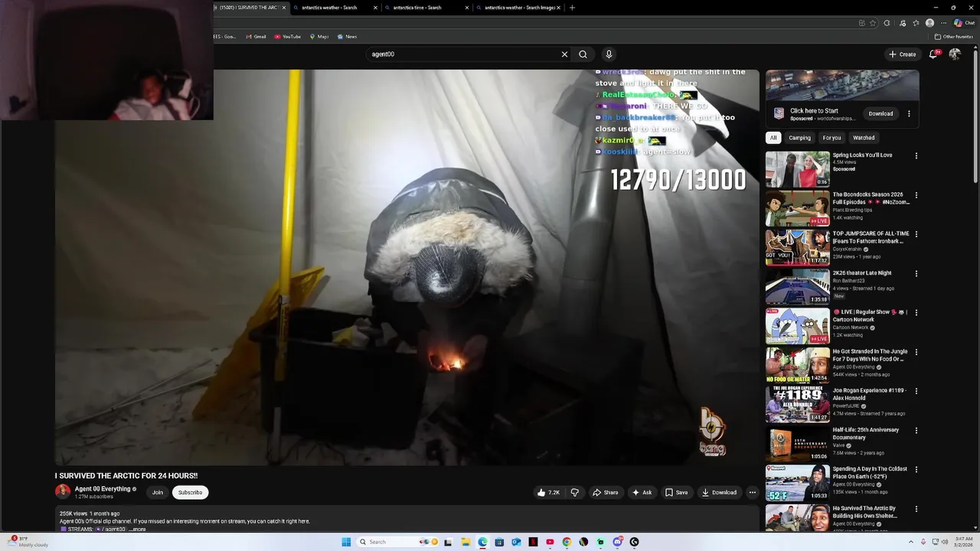This screenshot has height=551, width=980.
Task: Open Half-Life 25th Anniversary Documentary video title
Action: coord(866,433)
